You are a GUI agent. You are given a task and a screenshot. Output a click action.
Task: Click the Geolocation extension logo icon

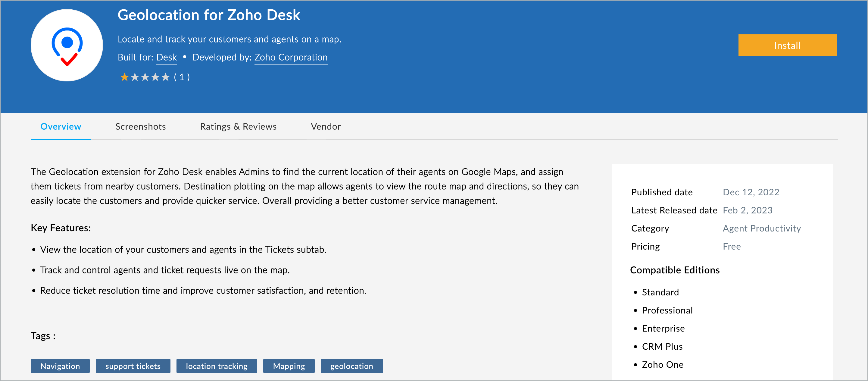click(x=67, y=45)
